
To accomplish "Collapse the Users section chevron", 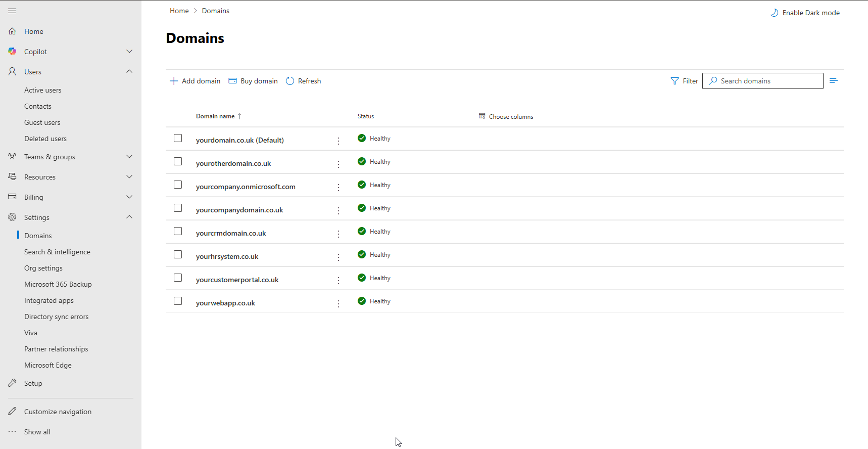I will pyautogui.click(x=129, y=71).
